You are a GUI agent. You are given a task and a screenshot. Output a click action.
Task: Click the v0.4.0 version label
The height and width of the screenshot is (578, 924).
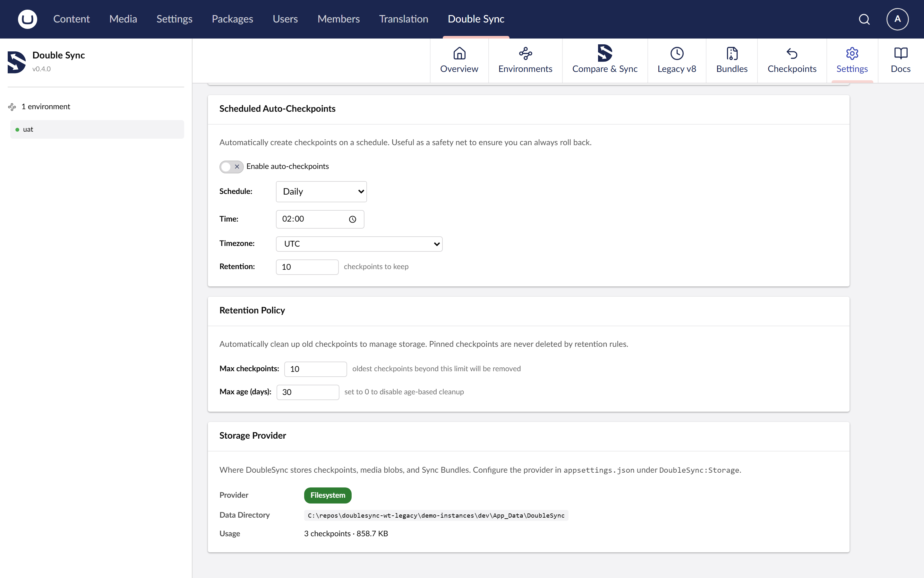click(x=41, y=69)
